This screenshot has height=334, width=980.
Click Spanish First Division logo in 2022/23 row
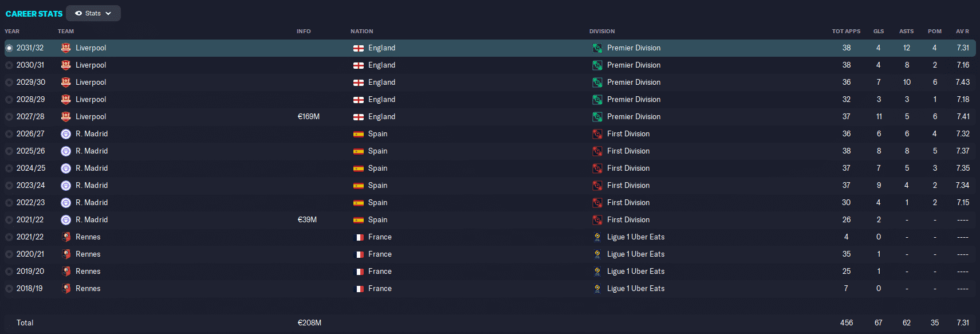[597, 203]
